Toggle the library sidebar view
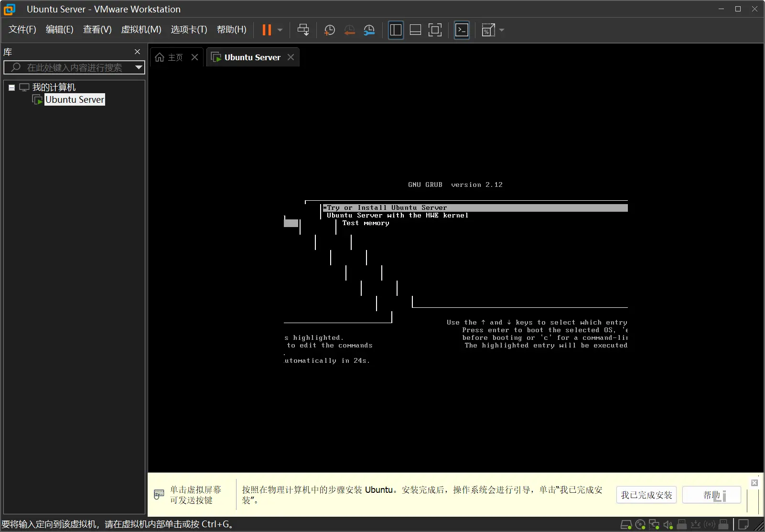This screenshot has height=532, width=765. click(396, 30)
